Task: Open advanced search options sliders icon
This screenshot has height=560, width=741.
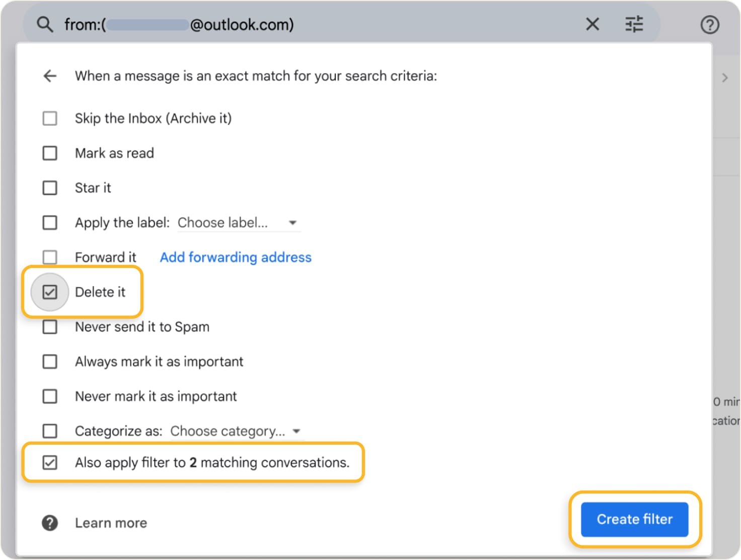Action: click(x=634, y=24)
